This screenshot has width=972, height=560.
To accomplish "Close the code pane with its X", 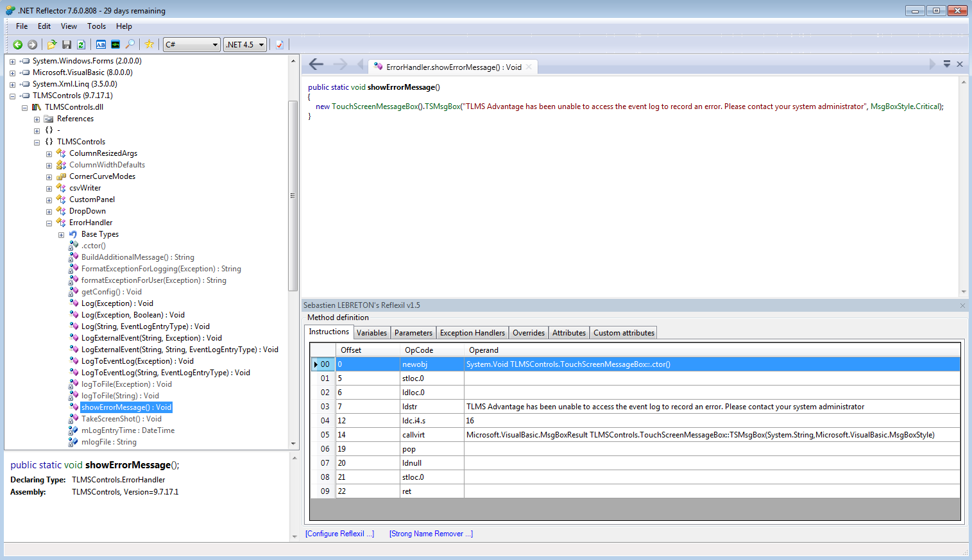I will click(x=960, y=64).
